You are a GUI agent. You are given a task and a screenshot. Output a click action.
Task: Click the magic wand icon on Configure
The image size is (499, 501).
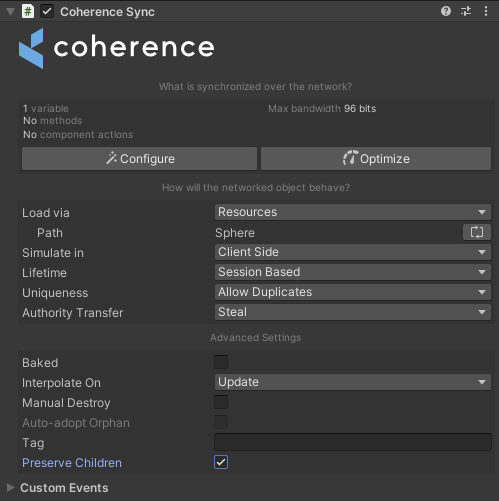click(111, 158)
